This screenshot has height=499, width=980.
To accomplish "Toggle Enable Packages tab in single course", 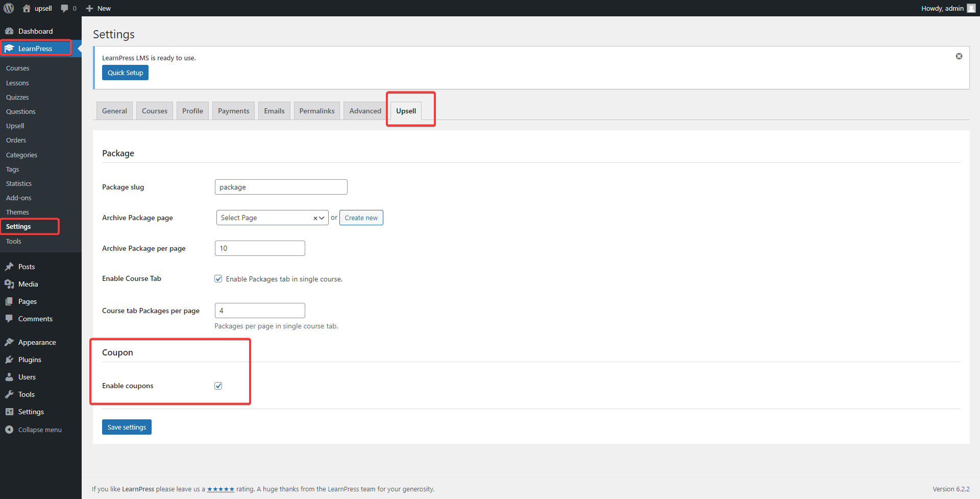I will coord(218,279).
